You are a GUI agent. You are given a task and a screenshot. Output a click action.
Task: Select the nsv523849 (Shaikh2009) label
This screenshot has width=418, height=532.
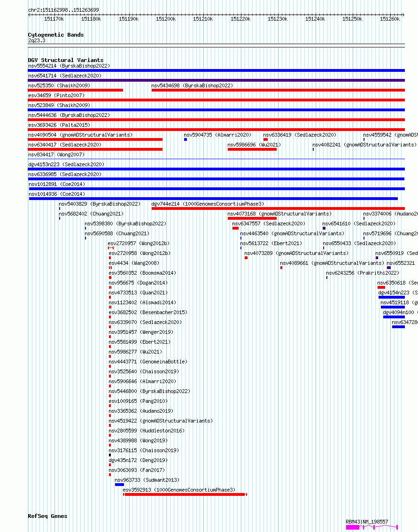pyautogui.click(x=59, y=105)
